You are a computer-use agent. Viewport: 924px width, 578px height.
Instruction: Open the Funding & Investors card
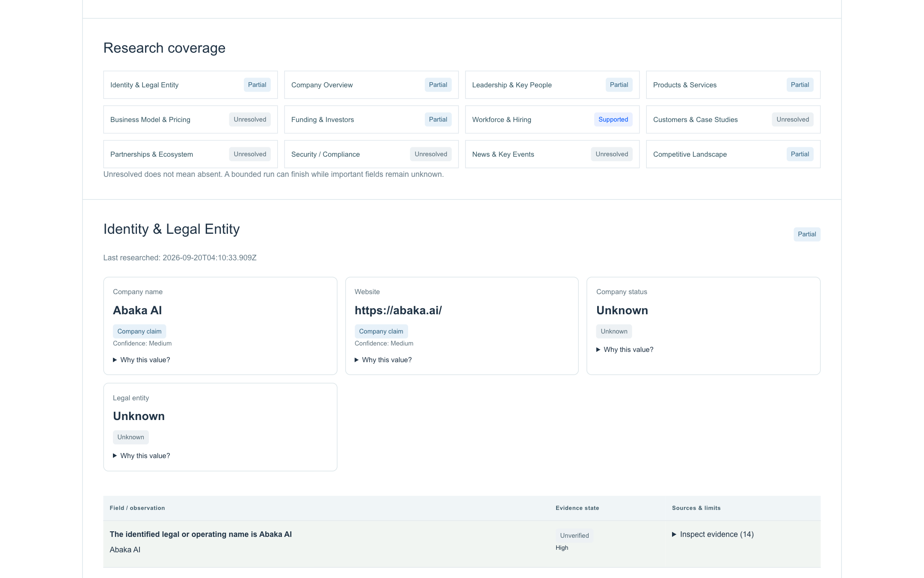(x=371, y=119)
